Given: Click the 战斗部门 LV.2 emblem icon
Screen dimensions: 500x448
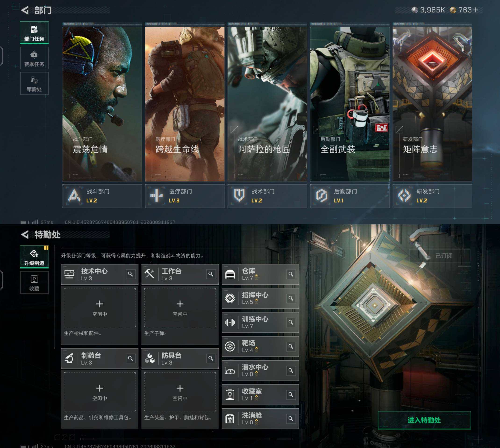Looking at the screenshot, I should point(74,196).
